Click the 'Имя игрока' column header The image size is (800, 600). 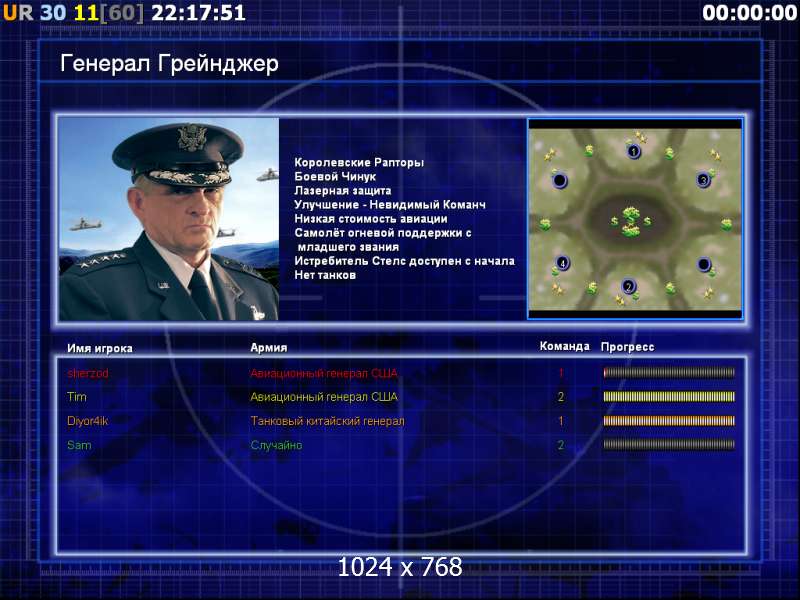pyautogui.click(x=99, y=348)
